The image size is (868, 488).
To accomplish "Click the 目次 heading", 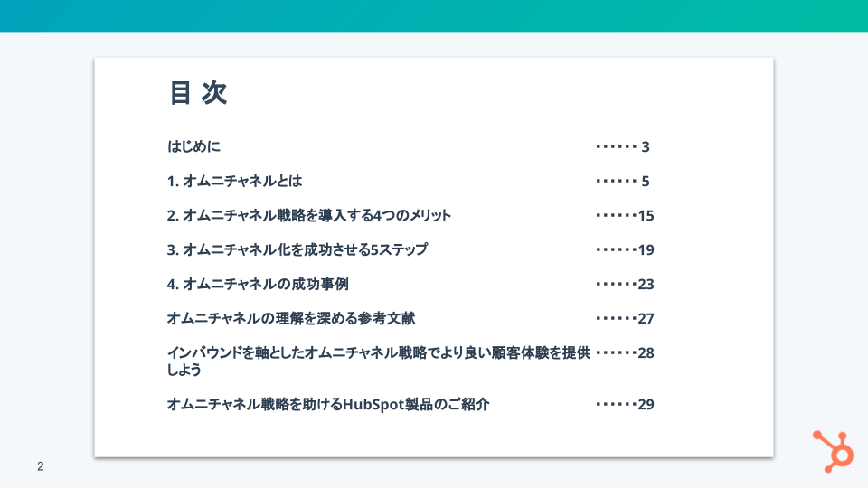I will click(198, 93).
